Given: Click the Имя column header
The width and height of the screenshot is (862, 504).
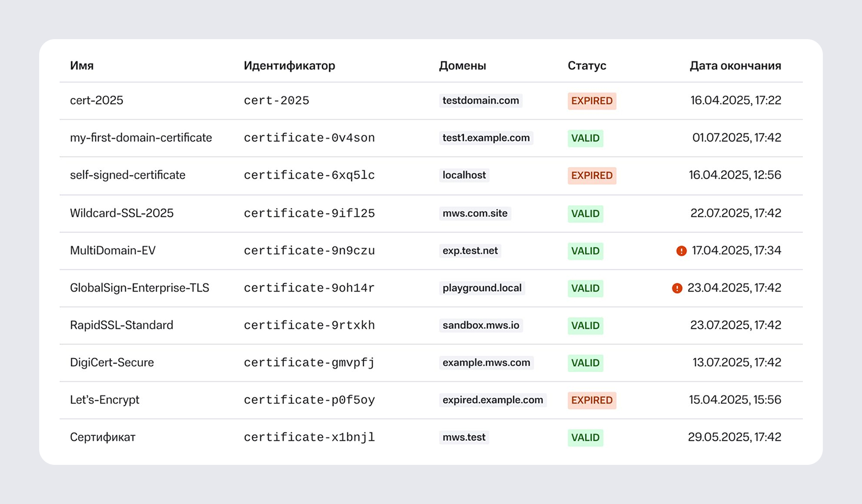Looking at the screenshot, I should (82, 66).
